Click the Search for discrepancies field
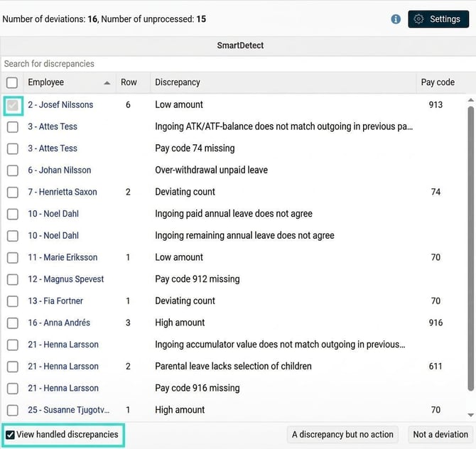The image size is (476, 449). (238, 64)
